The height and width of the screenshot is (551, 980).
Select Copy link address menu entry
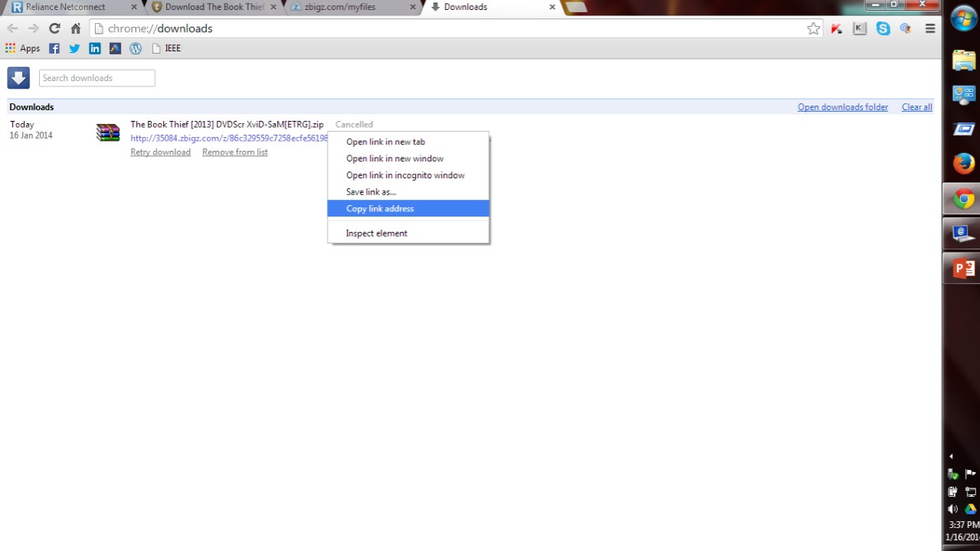coord(380,209)
